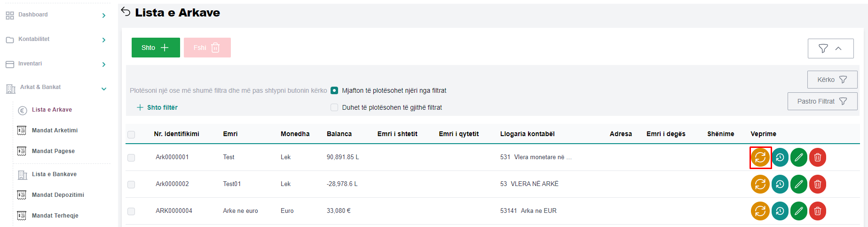Click red trash icon for ARK0000004
Viewport: 868px width, 227px height.
click(818, 211)
